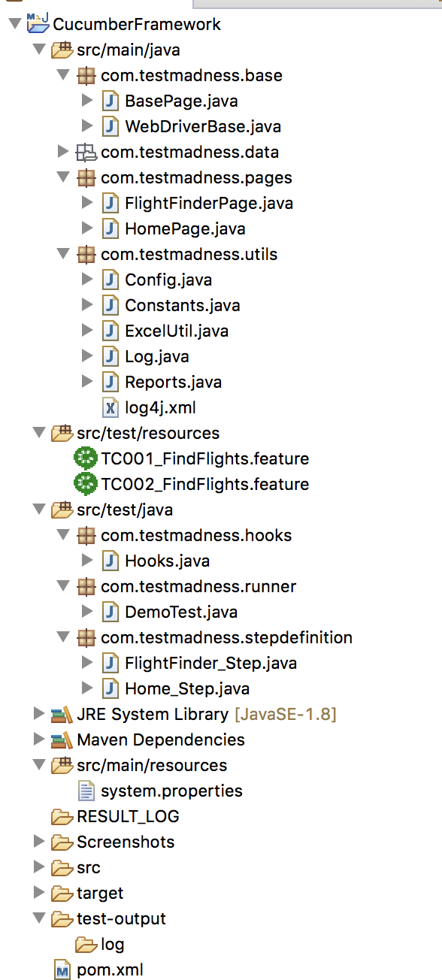Image resolution: width=442 pixels, height=980 pixels.
Task: Collapse the src/main/java source folder
Action: point(38,51)
